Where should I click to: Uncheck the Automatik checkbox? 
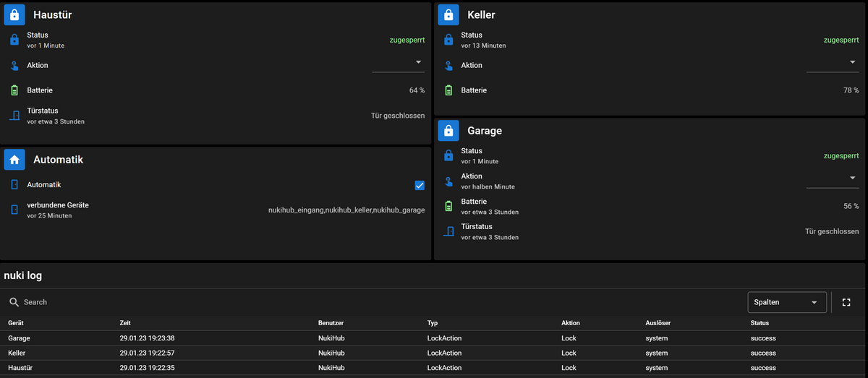[x=420, y=185]
